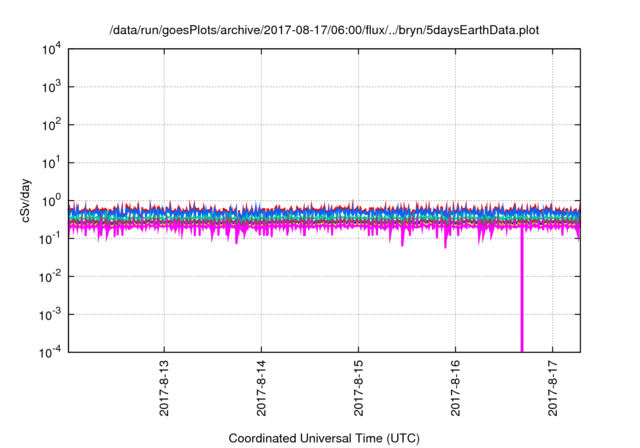
Task: Click the cSv/day axis title
Action: tap(26, 200)
